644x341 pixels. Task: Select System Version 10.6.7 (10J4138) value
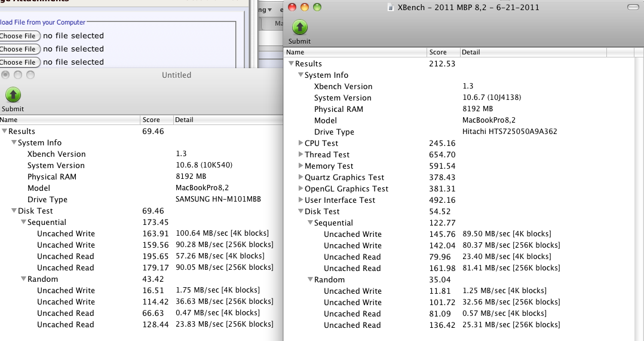click(492, 98)
